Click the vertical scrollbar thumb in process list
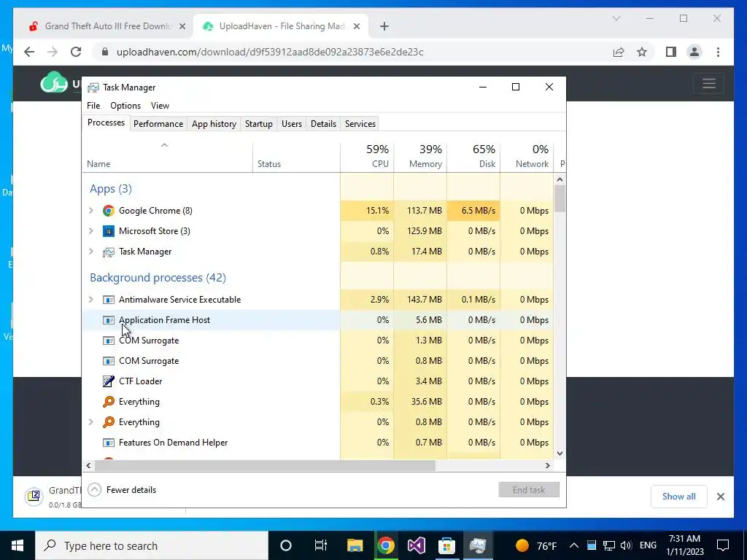This screenshot has width=747, height=560. click(560, 198)
